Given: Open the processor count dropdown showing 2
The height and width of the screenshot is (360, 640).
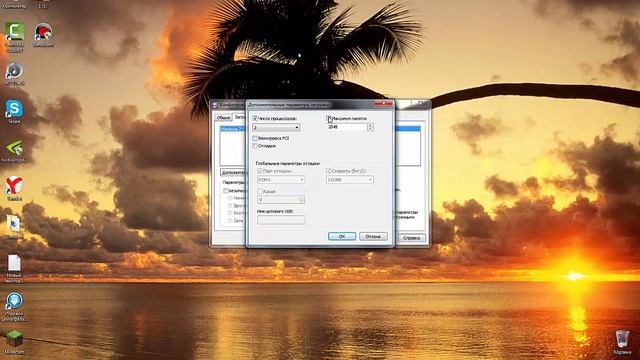Looking at the screenshot, I should (276, 128).
